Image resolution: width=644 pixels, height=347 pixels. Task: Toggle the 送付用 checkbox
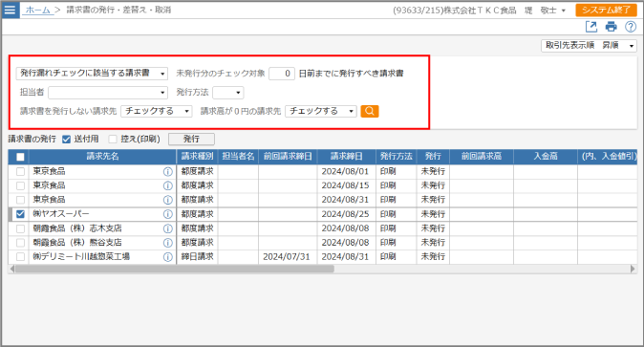tap(66, 140)
